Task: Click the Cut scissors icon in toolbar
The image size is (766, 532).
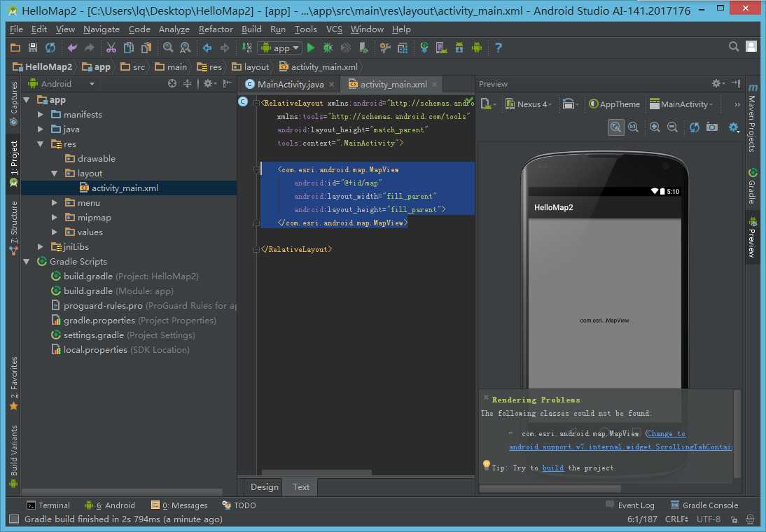Action: 111,48
